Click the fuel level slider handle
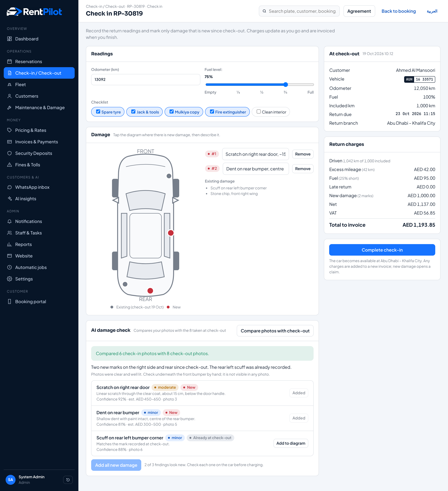The height and width of the screenshot is (491, 448). pos(286,85)
